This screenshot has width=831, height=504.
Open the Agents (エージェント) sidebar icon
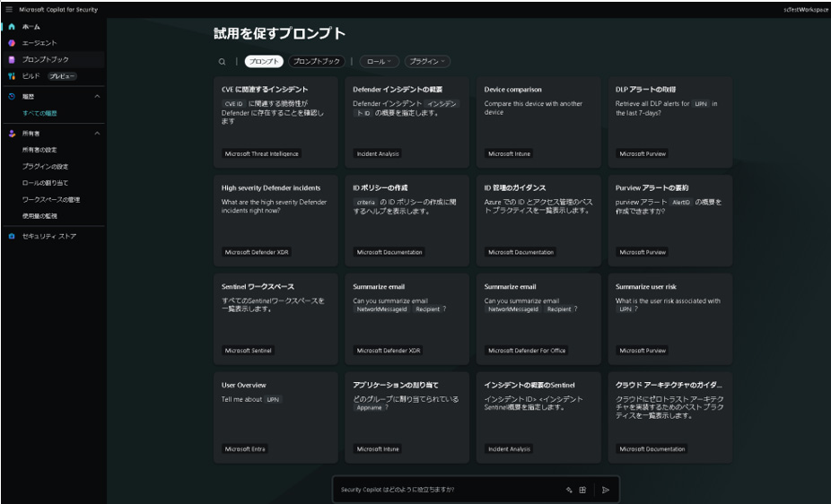pos(12,43)
